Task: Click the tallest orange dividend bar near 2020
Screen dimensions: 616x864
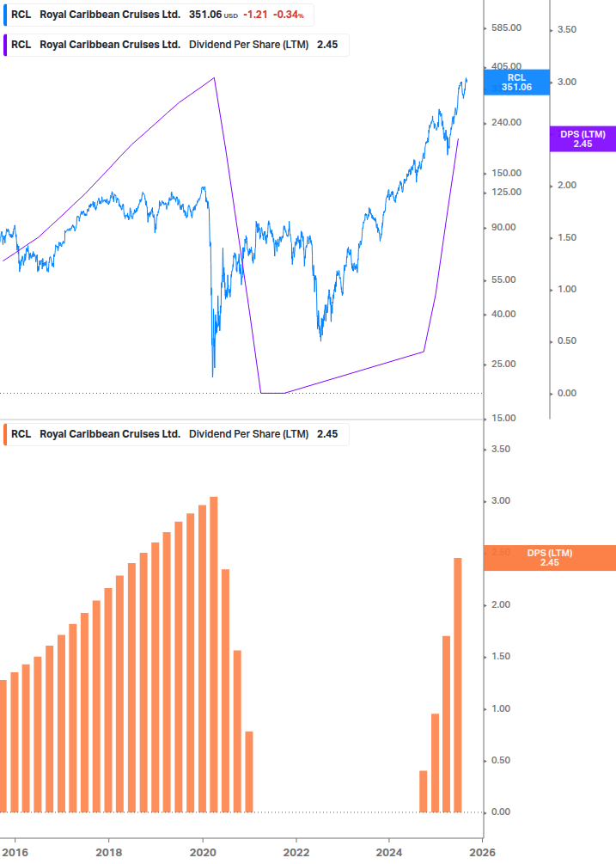Action: (214, 653)
